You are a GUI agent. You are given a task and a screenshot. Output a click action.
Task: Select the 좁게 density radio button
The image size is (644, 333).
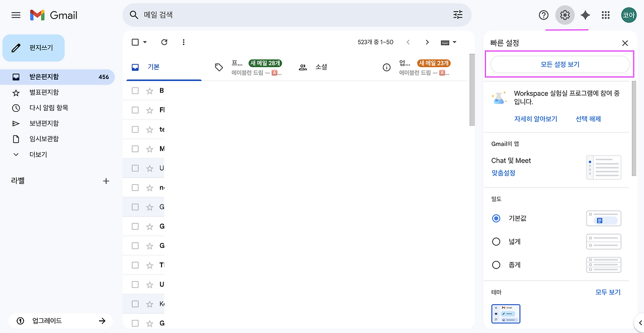click(496, 264)
